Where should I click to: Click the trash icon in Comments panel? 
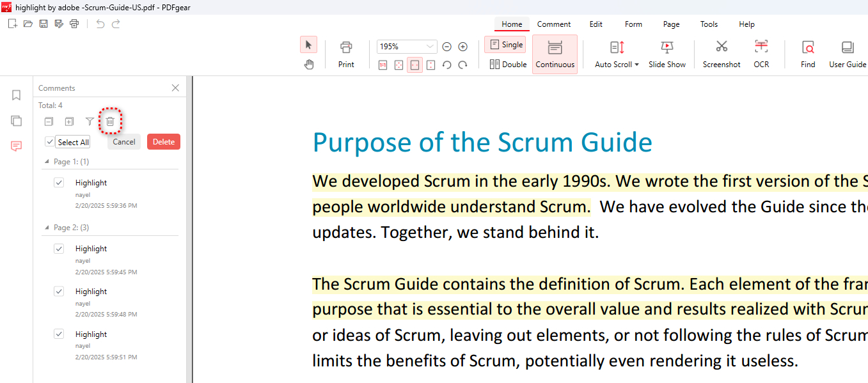[110, 121]
